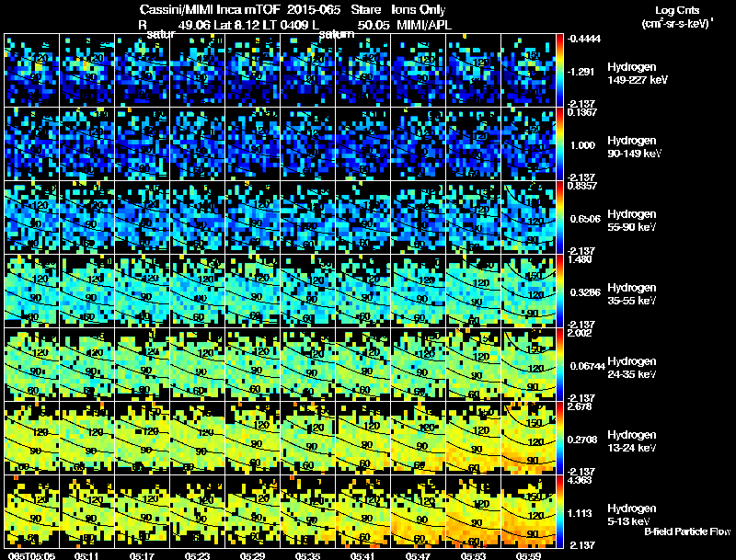The height and width of the screenshot is (560, 736).
Task: Click the 'Log Cnts' colorbar heading
Action: (677, 10)
